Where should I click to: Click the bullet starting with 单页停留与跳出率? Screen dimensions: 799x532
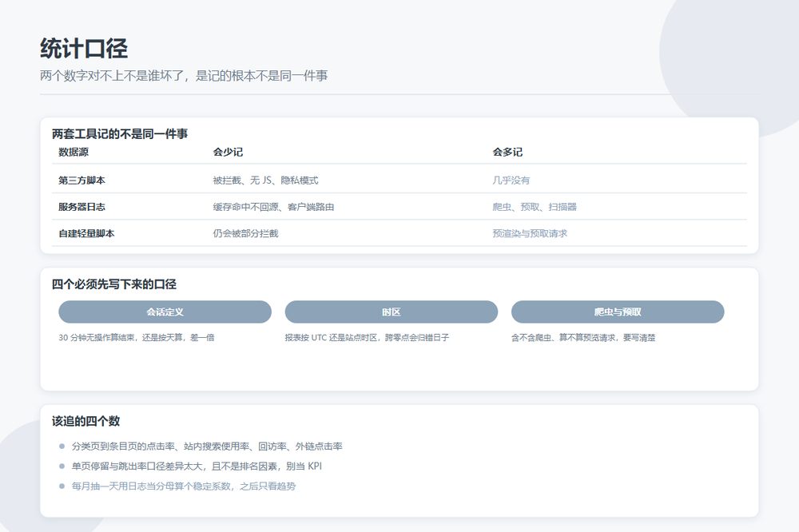pyautogui.click(x=197, y=466)
